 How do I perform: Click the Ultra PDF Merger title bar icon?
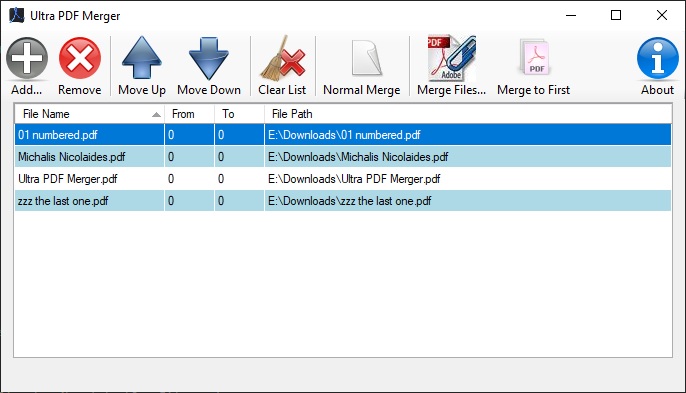pos(16,15)
